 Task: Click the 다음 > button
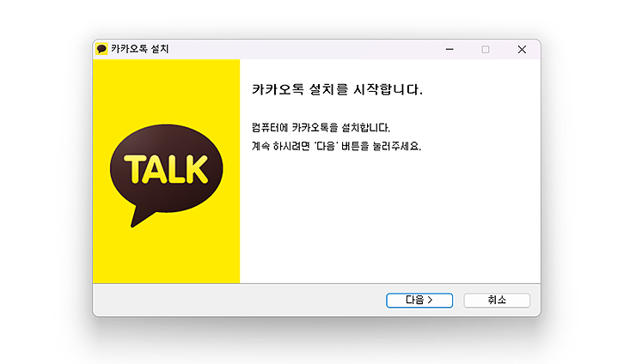419,300
